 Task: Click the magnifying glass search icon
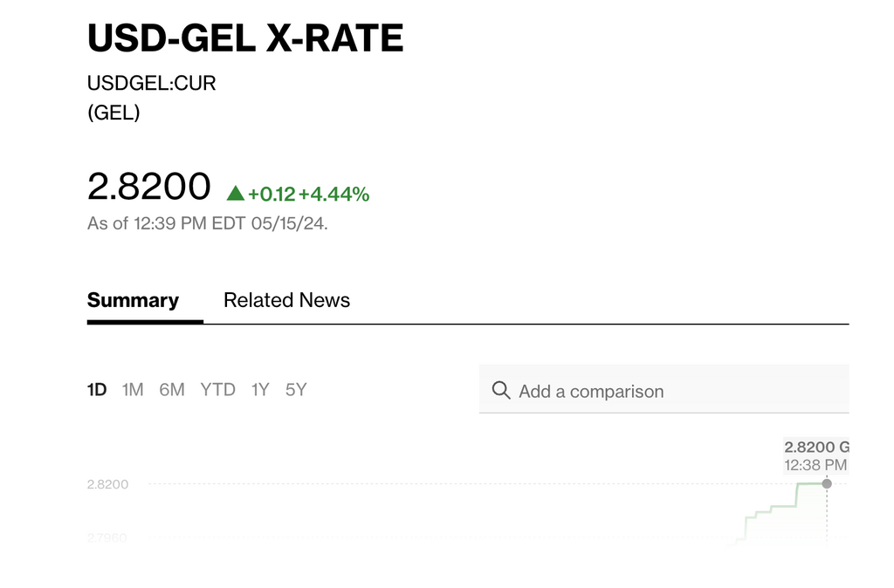pos(501,391)
